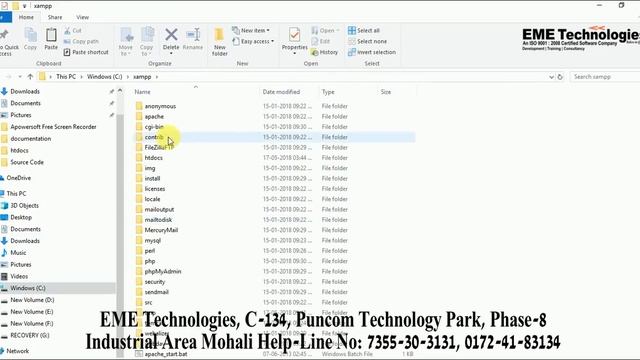The image size is (640, 360).
Task: Open Downloads under Quick access
Action: 25,91
